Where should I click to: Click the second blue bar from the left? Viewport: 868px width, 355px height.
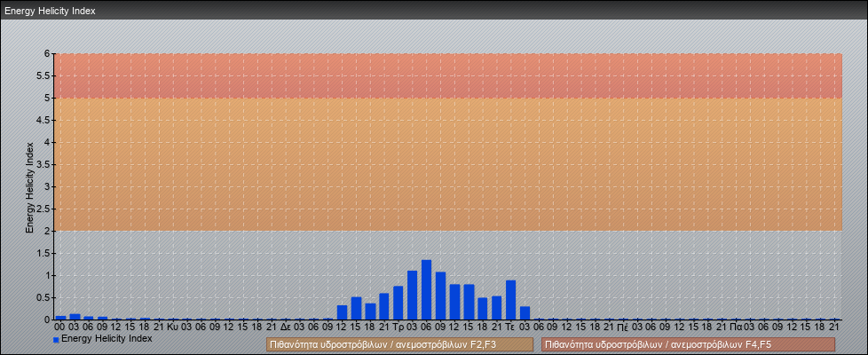coord(75,316)
